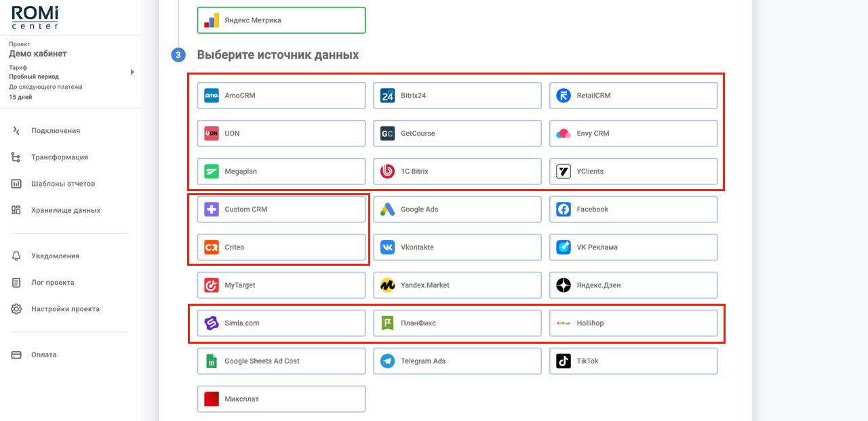Open the Оплата page
The height and width of the screenshot is (421, 868).
point(44,355)
